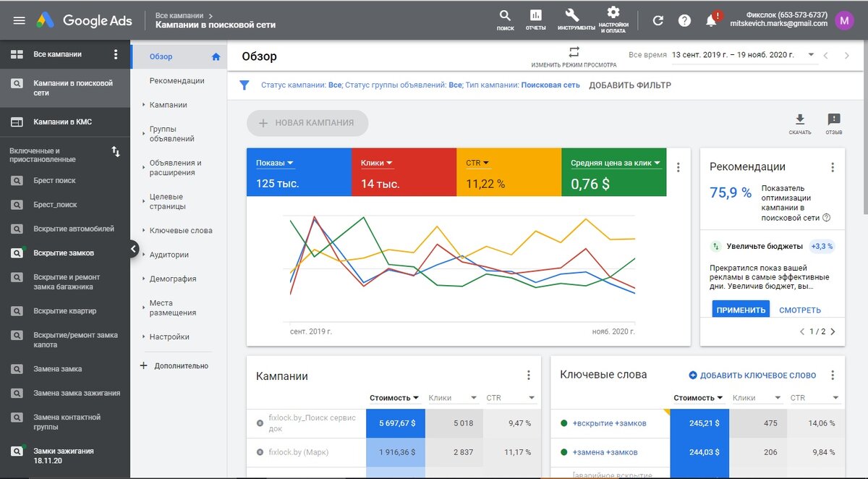This screenshot has height=479, width=868.
Task: Open keyword +замена +замков
Action: tap(605, 452)
